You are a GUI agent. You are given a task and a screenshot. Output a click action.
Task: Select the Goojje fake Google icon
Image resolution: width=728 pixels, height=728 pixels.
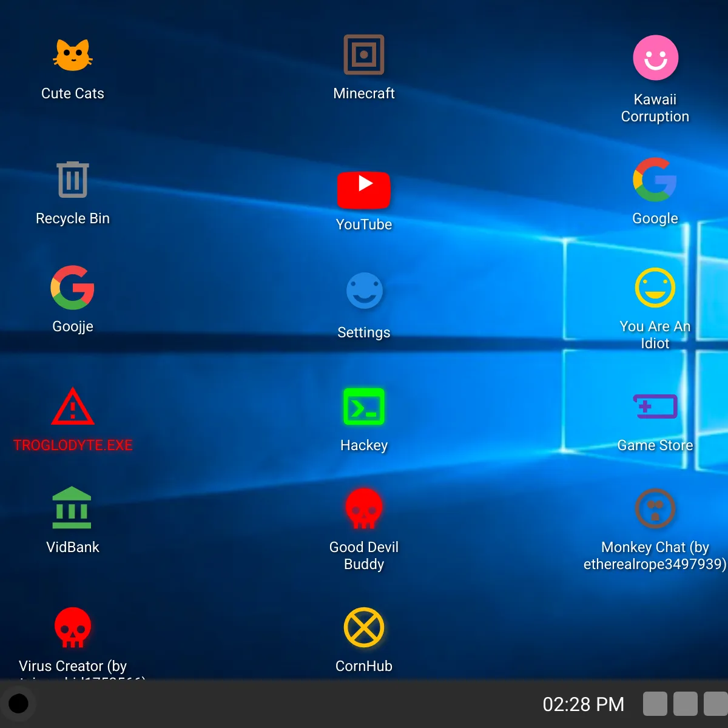point(73,288)
